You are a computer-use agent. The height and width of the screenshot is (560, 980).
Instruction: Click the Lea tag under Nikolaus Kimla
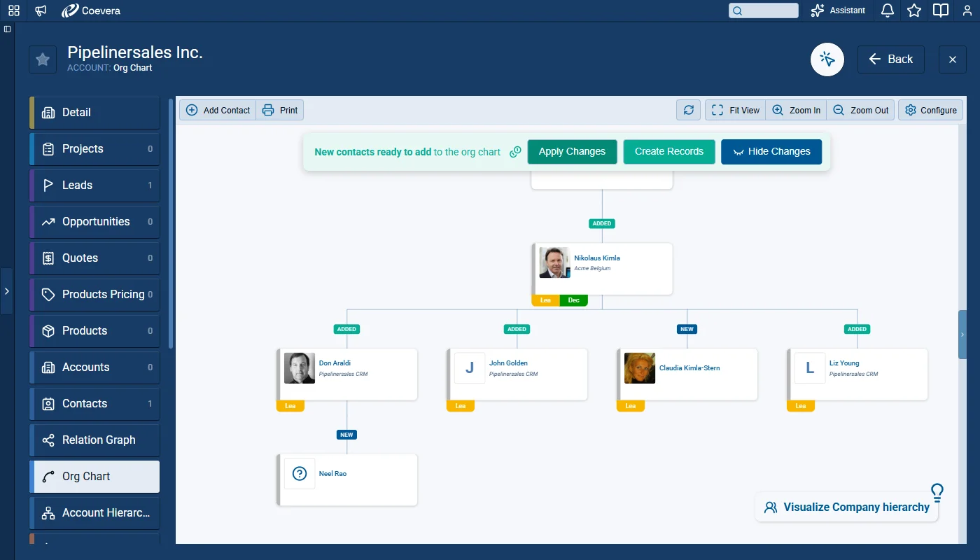tap(546, 300)
